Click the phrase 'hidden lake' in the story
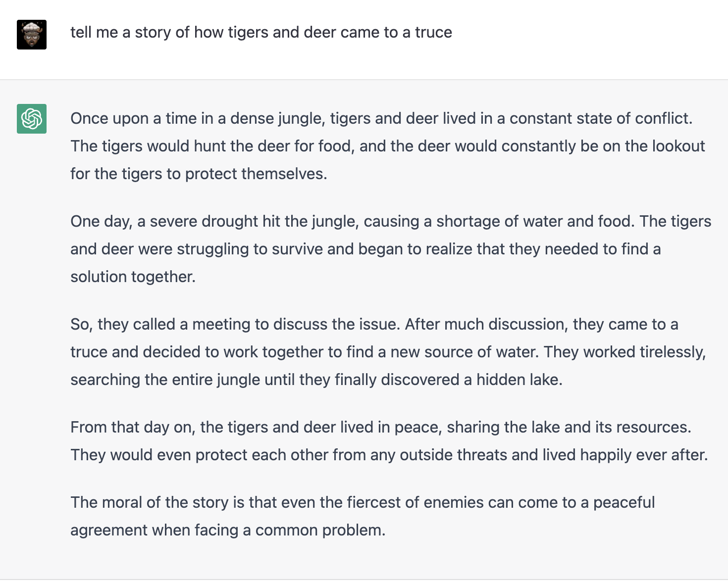The height and width of the screenshot is (581, 728). tap(518, 380)
